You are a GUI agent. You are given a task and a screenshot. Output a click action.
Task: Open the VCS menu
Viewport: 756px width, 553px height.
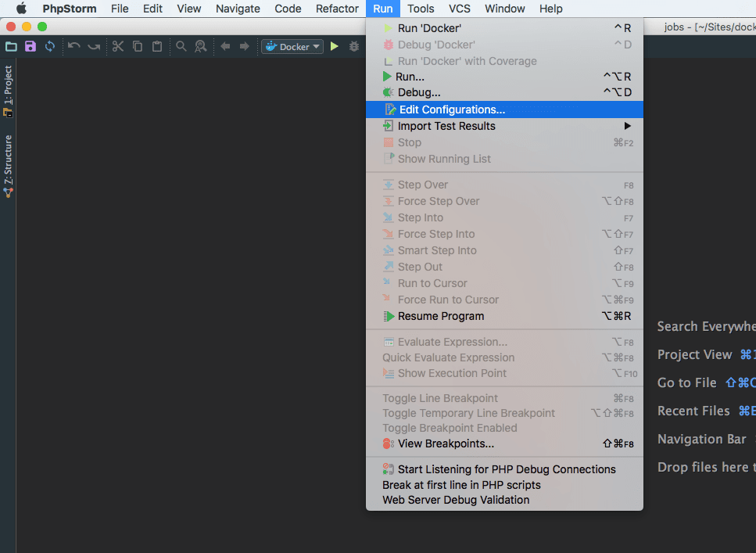coord(460,9)
